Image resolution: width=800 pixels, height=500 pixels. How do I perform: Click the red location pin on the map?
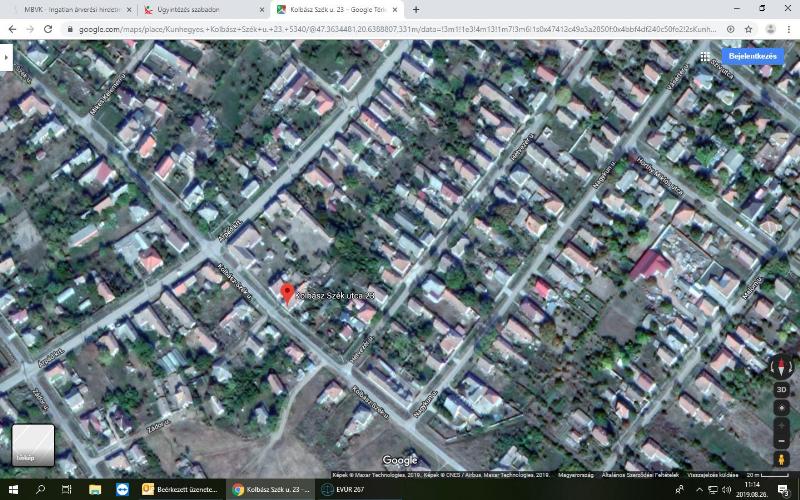coord(288,295)
